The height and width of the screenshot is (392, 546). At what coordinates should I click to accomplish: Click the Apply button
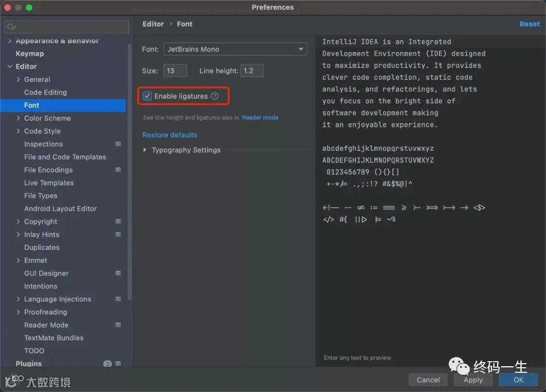(473, 380)
